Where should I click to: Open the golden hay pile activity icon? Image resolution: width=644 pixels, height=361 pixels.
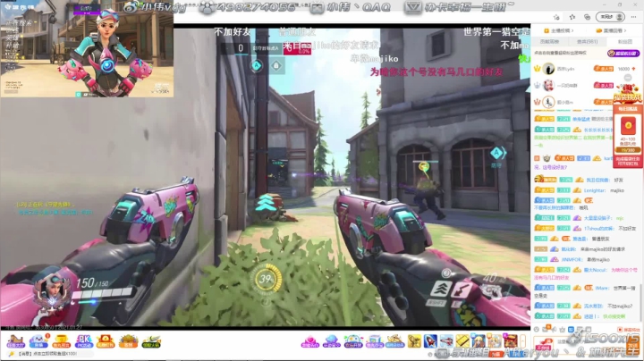128,341
